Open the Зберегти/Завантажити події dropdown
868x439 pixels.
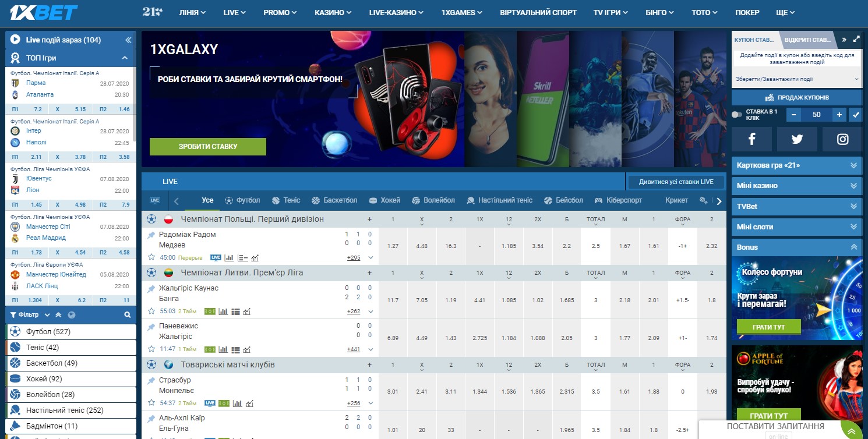pyautogui.click(x=797, y=79)
